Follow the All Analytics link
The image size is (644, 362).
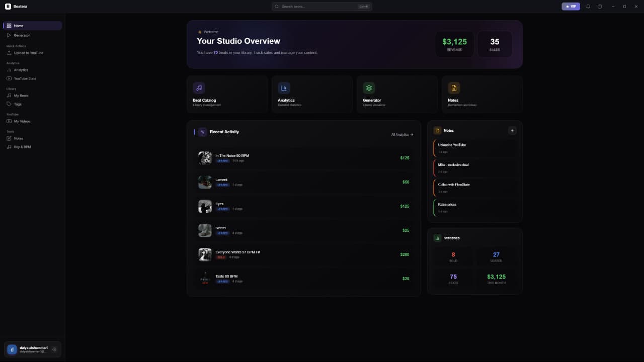pos(401,135)
